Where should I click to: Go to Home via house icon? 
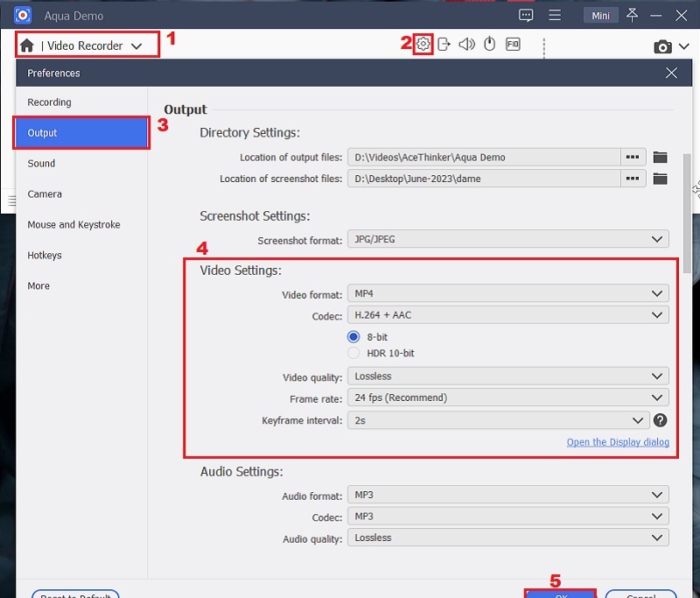click(x=27, y=46)
